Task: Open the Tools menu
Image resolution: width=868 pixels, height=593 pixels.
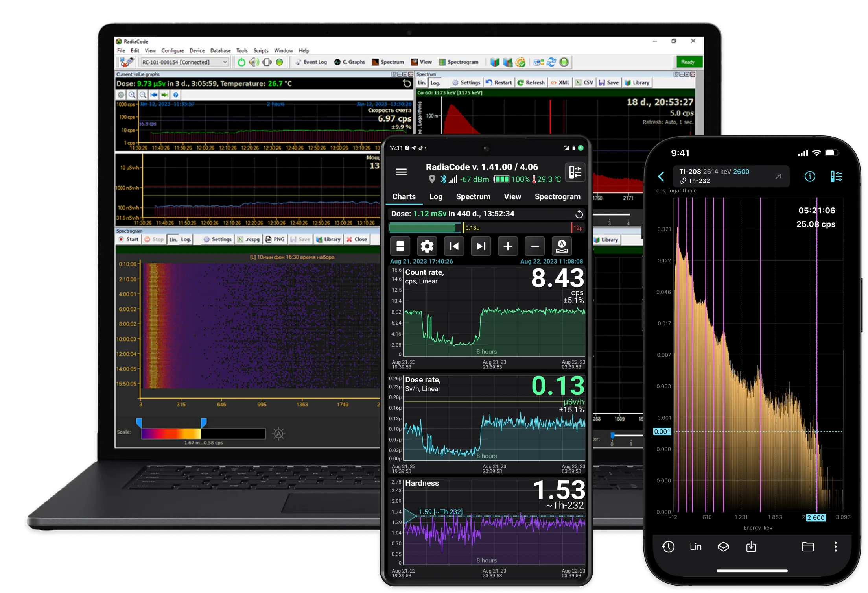Action: coord(242,50)
